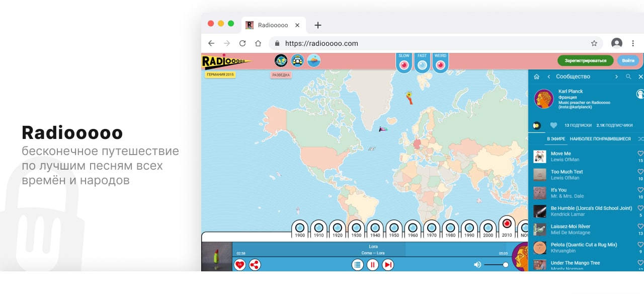Open Karl Planck's avatar
Screen dimensions: 644x294
(x=544, y=99)
